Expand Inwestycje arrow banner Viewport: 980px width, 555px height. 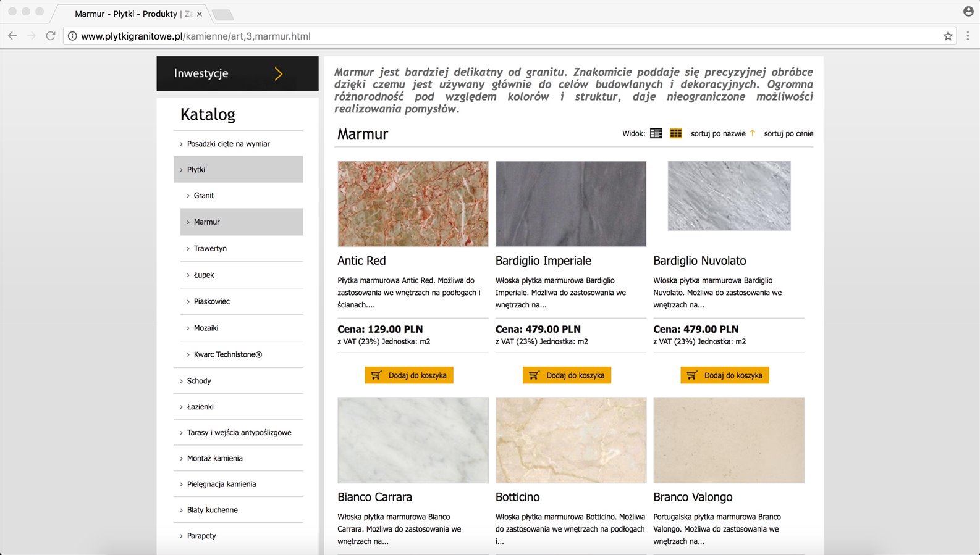tap(278, 73)
